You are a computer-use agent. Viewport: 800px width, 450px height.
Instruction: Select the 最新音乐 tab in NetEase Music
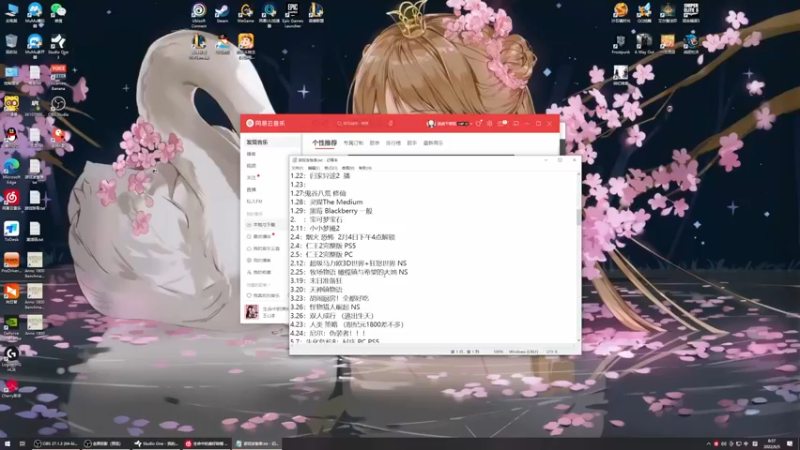coord(433,143)
